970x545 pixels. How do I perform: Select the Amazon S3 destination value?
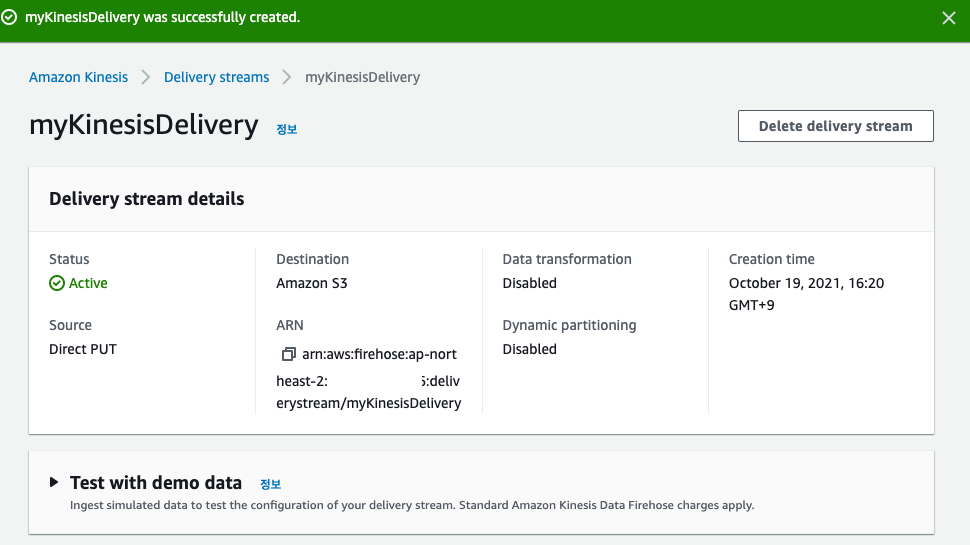pyautogui.click(x=312, y=283)
